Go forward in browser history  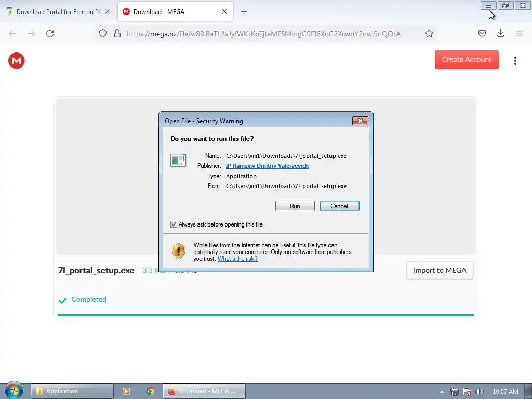pos(31,34)
